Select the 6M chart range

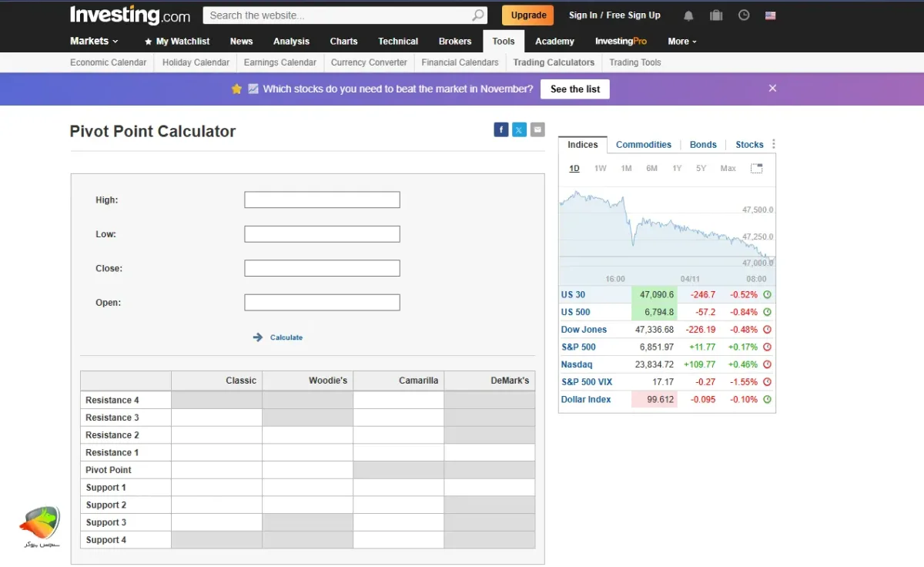point(651,169)
